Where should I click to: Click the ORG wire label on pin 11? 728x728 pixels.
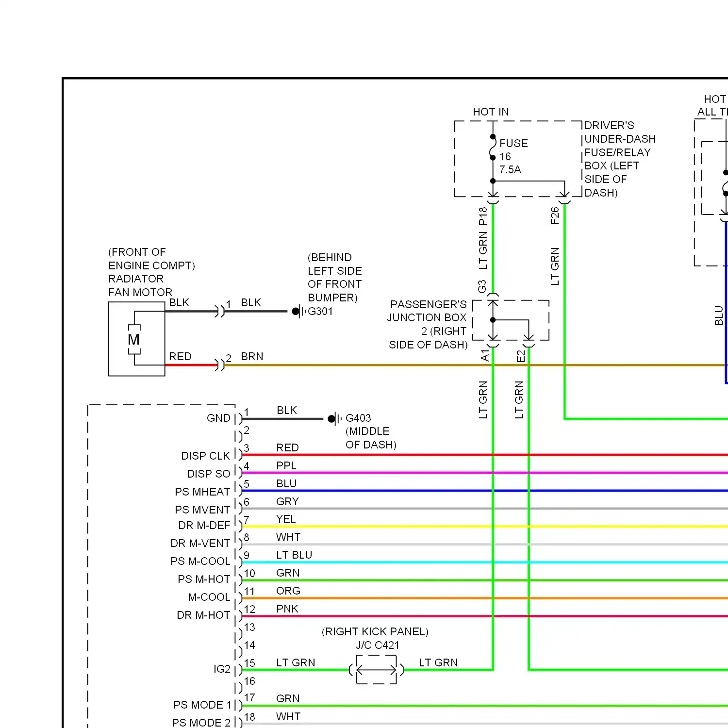(x=288, y=591)
